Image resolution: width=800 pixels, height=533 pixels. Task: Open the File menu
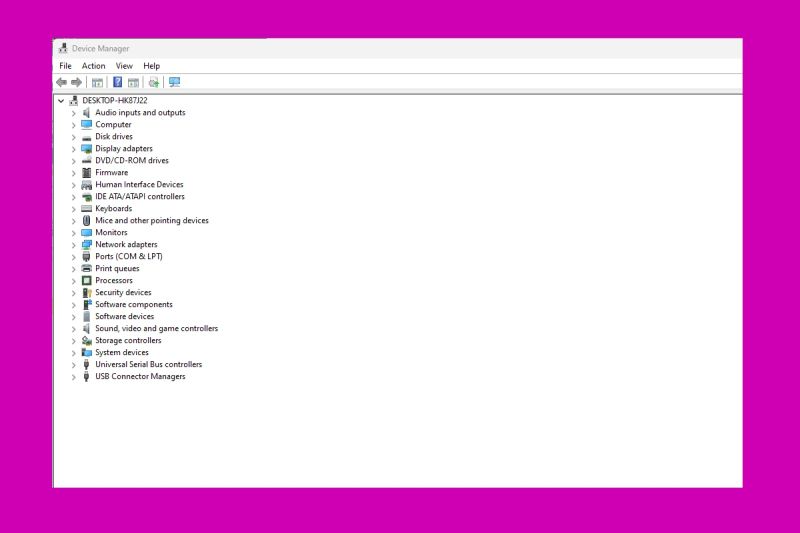tap(65, 66)
